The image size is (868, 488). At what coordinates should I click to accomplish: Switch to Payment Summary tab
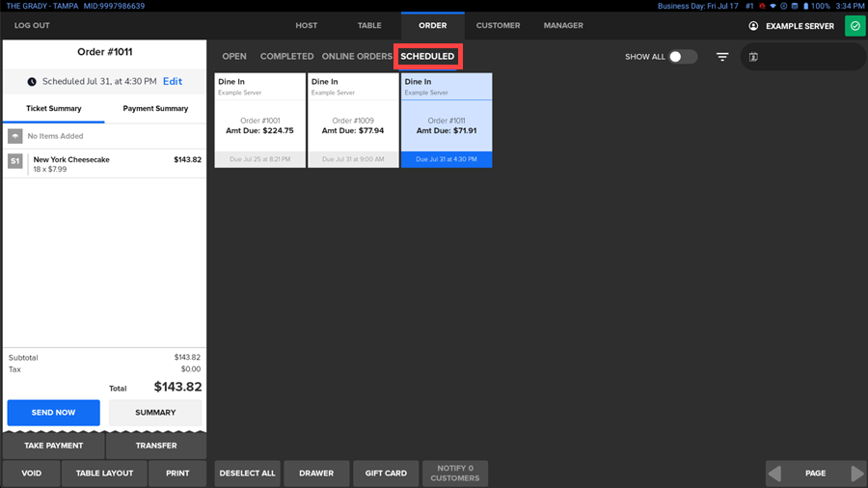point(155,108)
